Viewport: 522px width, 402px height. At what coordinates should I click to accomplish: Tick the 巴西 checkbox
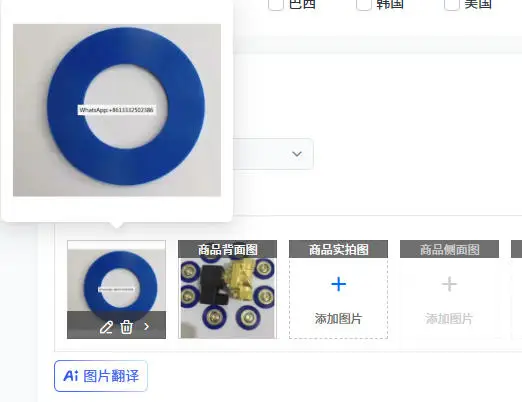point(276,4)
